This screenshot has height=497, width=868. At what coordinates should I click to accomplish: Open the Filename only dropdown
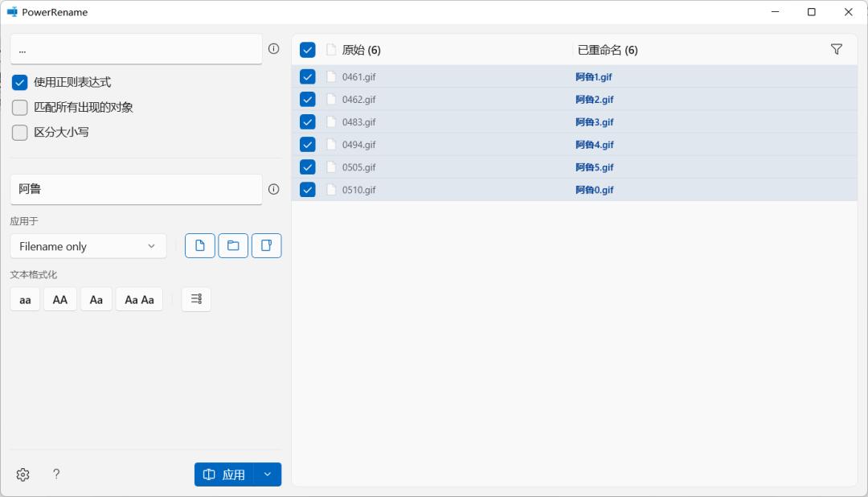click(x=88, y=245)
